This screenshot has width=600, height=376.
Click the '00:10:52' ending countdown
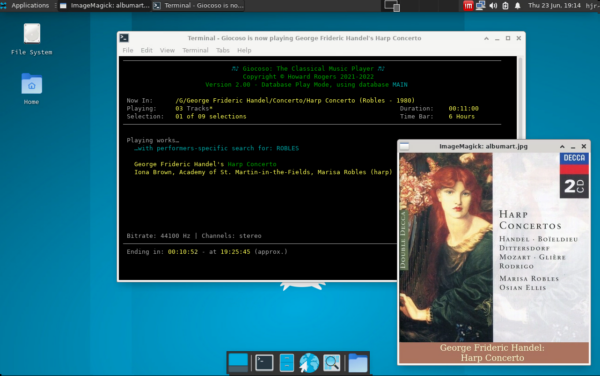pyautogui.click(x=183, y=252)
